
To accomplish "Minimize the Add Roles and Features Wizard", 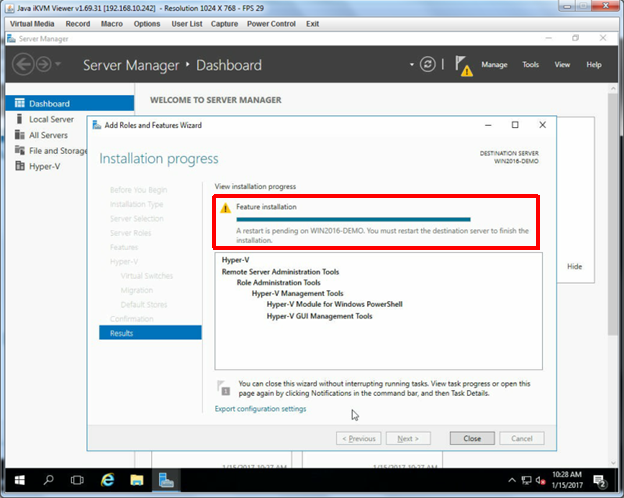I will pyautogui.click(x=488, y=125).
